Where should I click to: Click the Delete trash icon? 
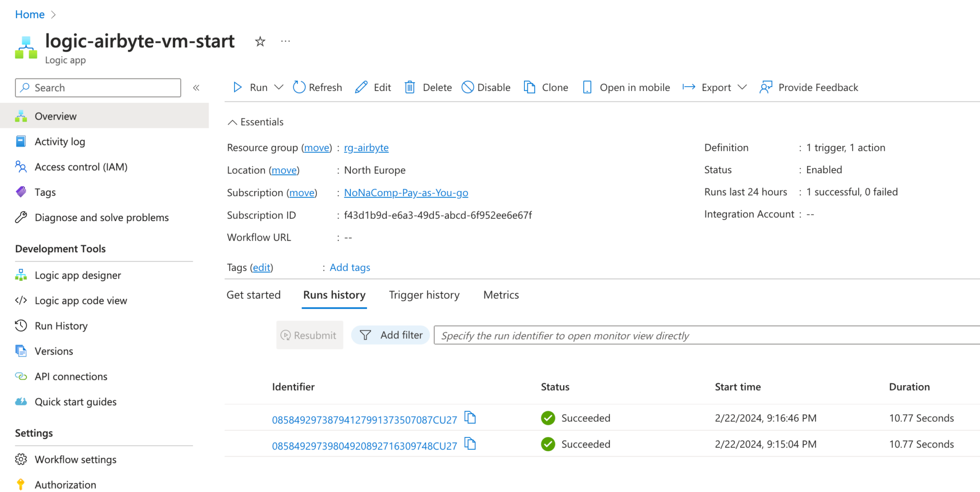pos(410,87)
